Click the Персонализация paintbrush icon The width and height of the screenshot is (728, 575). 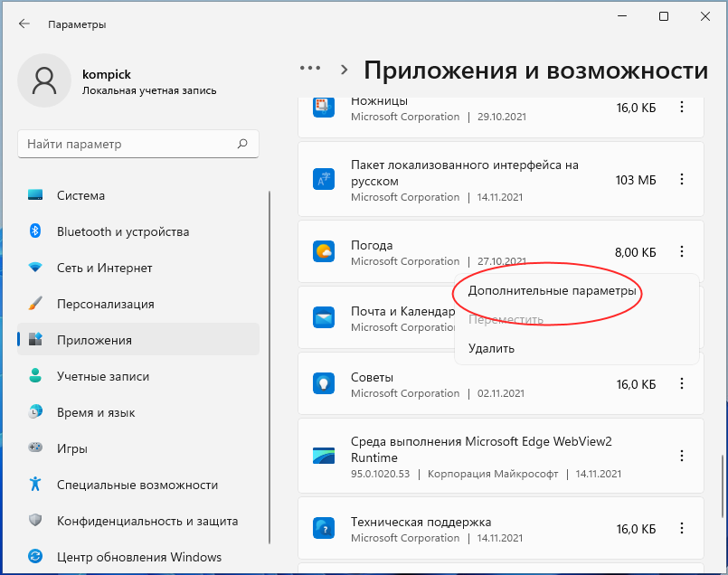[x=35, y=304]
